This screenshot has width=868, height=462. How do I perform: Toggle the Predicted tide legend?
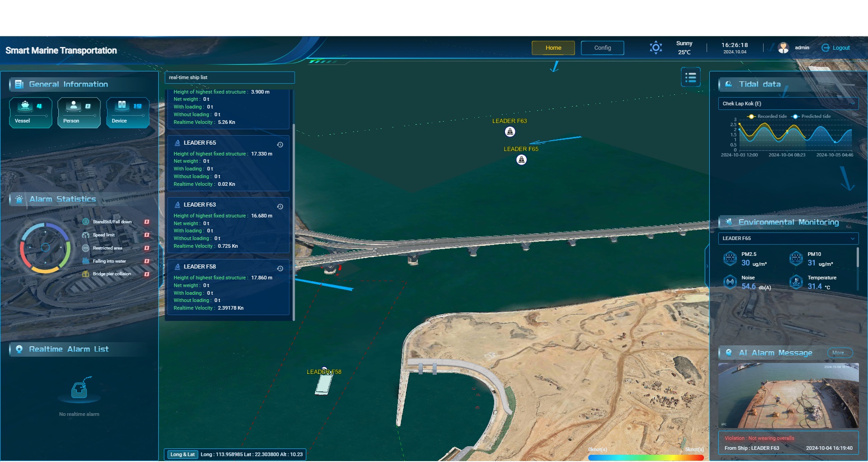811,117
